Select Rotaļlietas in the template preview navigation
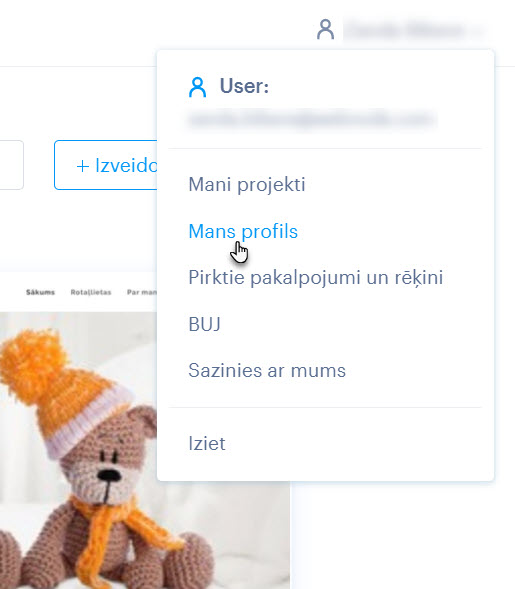This screenshot has width=515, height=589. [x=91, y=292]
